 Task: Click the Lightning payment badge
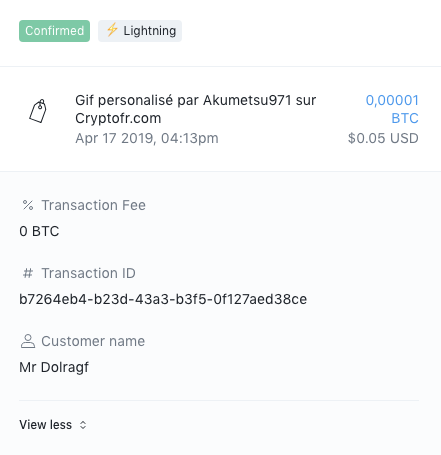[140, 31]
